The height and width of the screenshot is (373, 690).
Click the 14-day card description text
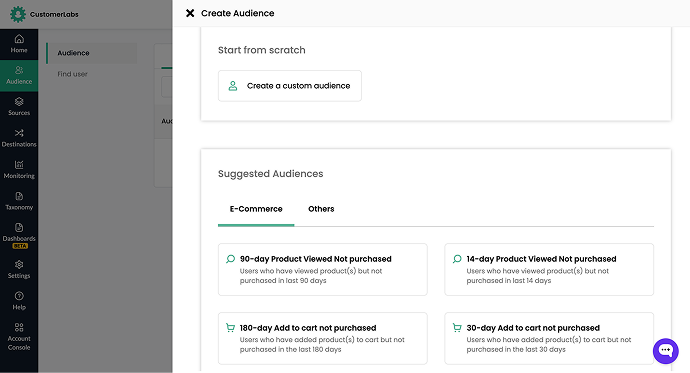[x=538, y=276]
